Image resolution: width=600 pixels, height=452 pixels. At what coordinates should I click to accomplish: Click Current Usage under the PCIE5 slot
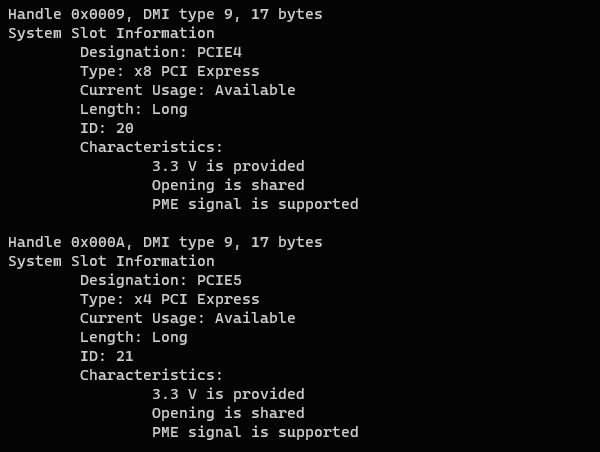pyautogui.click(x=187, y=318)
